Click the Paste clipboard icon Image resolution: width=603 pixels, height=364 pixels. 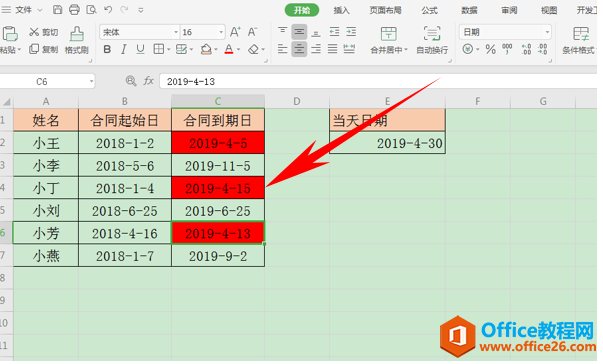[10, 34]
